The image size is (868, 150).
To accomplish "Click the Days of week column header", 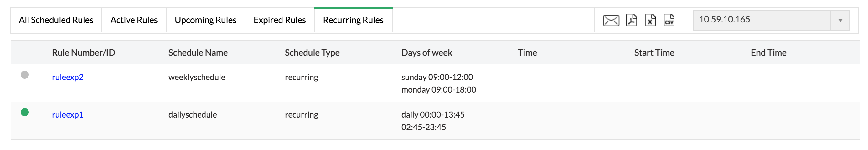I will (x=426, y=52).
